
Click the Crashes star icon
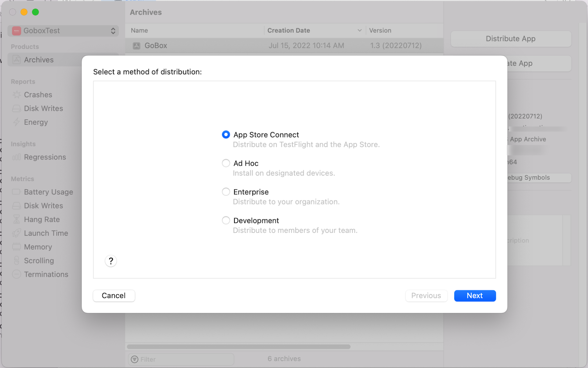pyautogui.click(x=17, y=95)
